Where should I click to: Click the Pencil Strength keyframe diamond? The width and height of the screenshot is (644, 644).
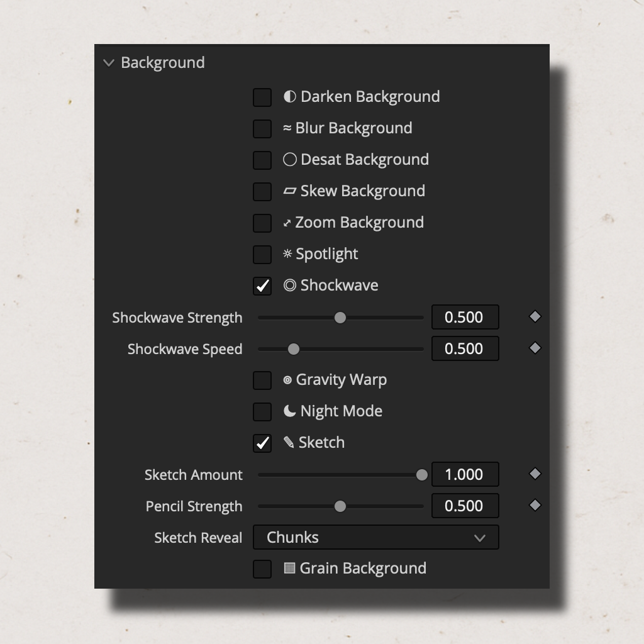click(535, 506)
